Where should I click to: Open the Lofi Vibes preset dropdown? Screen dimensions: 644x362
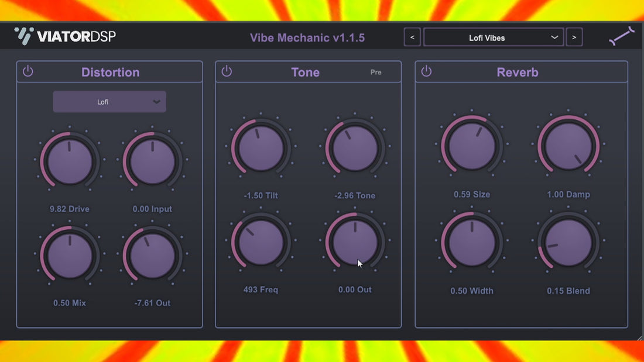click(493, 37)
